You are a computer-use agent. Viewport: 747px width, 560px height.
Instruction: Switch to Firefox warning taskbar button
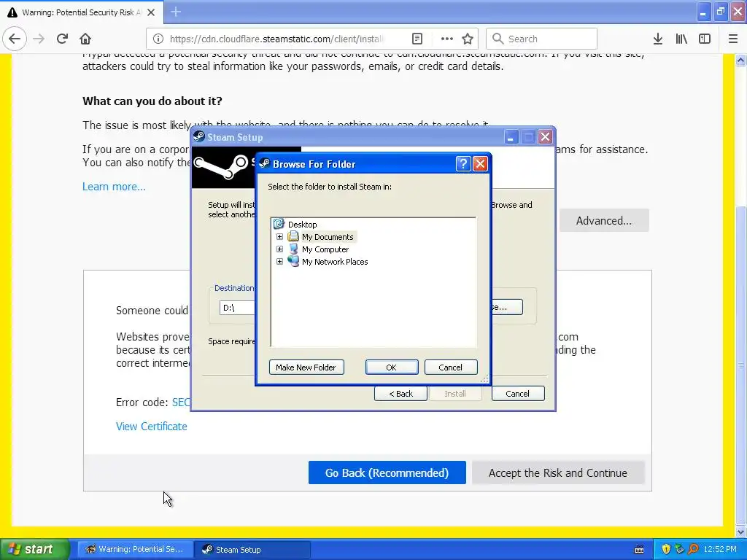pyautogui.click(x=135, y=550)
